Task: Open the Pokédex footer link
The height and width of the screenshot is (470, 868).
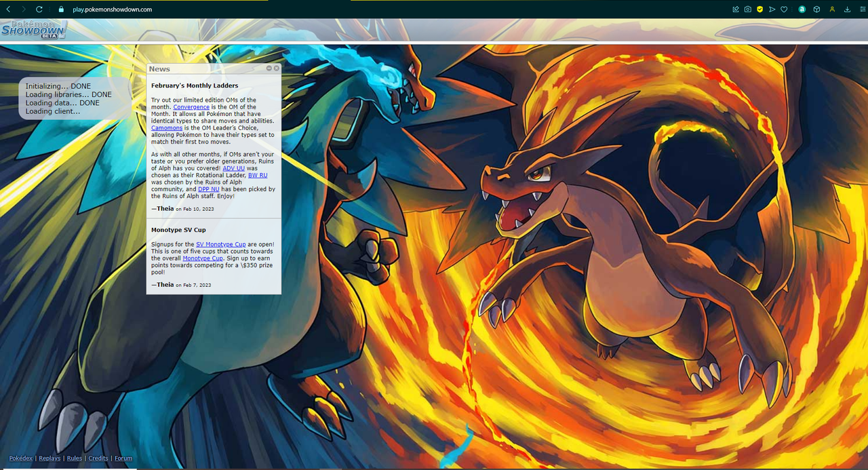Action: point(21,458)
